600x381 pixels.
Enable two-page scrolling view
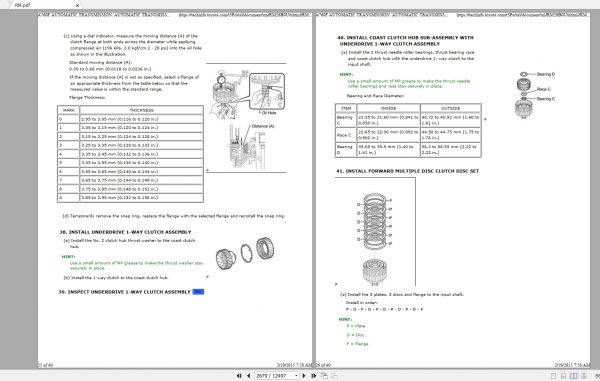584,376
